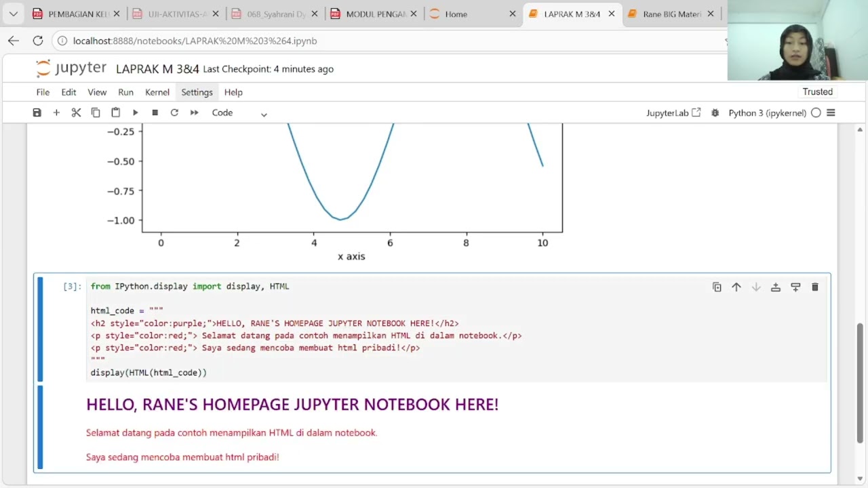Copy the selected cell from notebook toolbar
The image size is (868, 488).
[x=96, y=113]
